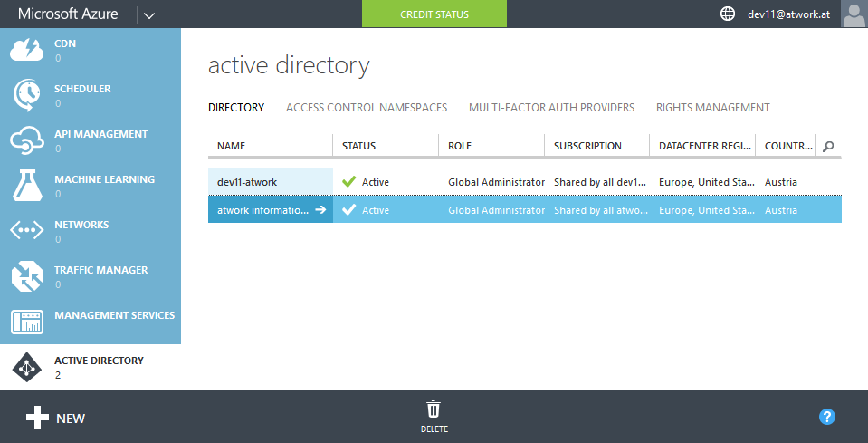Expand the Microsoft Azure chevron dropdown
The image size is (868, 443).
tap(149, 15)
